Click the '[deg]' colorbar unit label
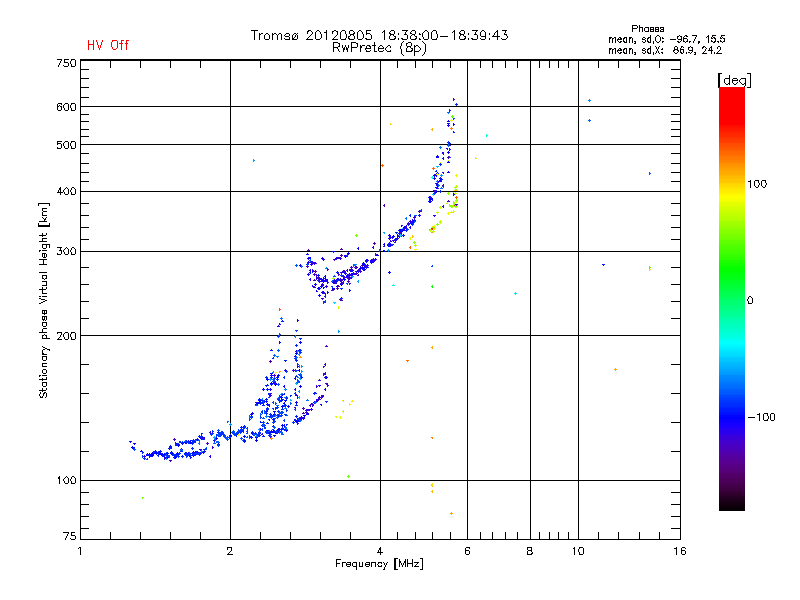Screen dimensions: 800x600 tap(734, 80)
